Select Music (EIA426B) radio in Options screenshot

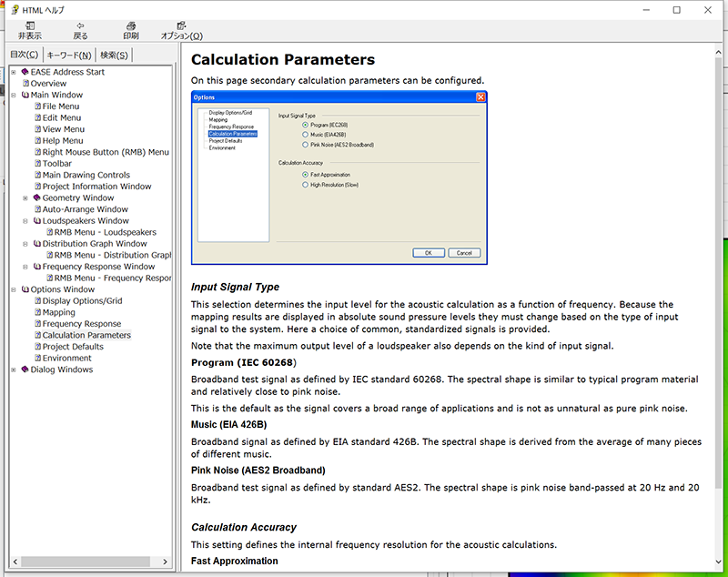(x=305, y=135)
